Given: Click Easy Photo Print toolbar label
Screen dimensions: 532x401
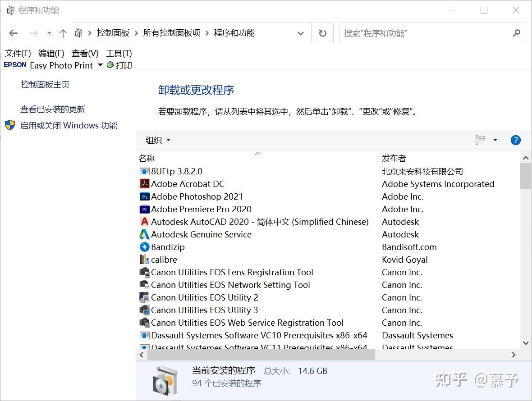Looking at the screenshot, I should (61, 65).
